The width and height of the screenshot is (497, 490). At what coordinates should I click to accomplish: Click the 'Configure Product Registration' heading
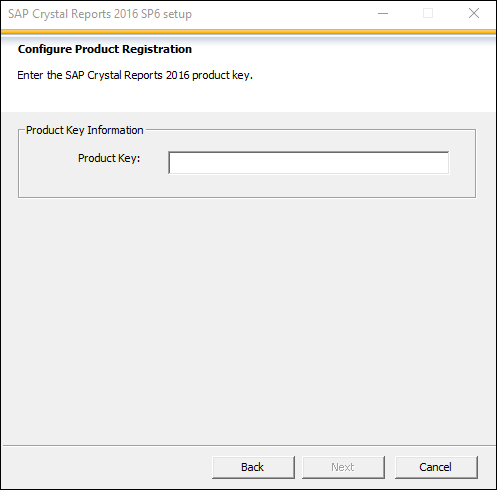(105, 49)
